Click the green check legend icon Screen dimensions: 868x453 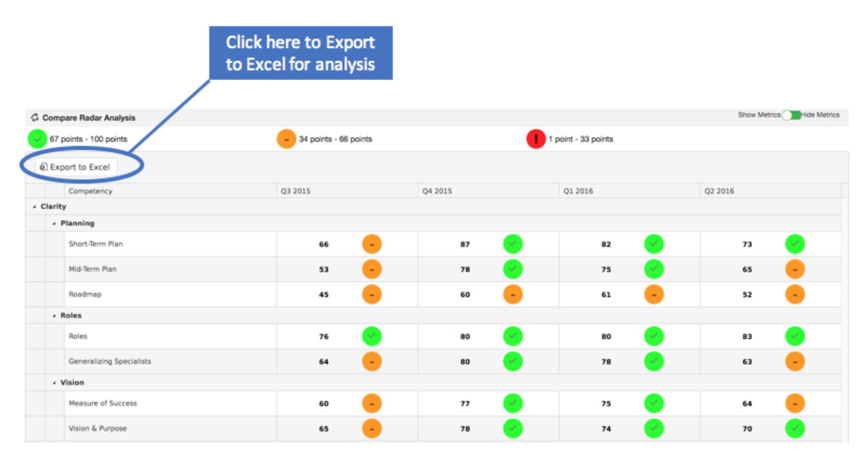(x=37, y=139)
